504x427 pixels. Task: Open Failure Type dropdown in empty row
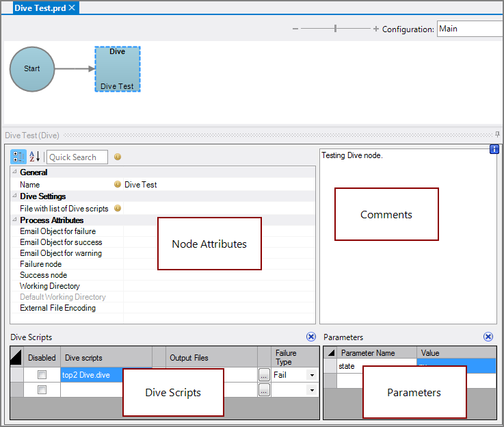311,390
